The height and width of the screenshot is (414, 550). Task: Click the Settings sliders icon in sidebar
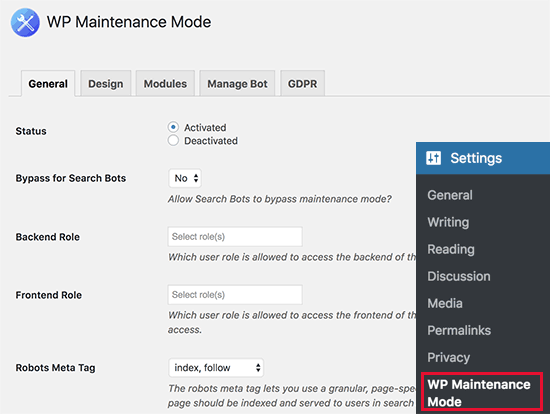click(433, 158)
